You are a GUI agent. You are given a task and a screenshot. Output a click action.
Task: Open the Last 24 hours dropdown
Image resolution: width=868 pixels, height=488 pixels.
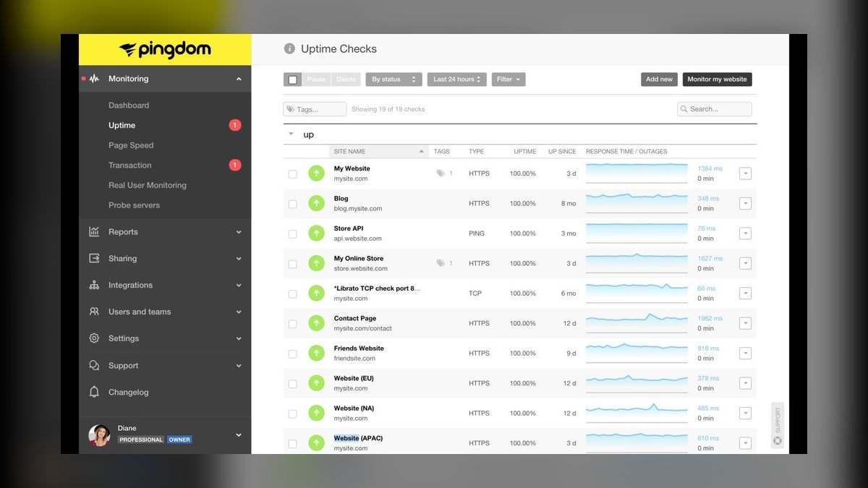457,80
